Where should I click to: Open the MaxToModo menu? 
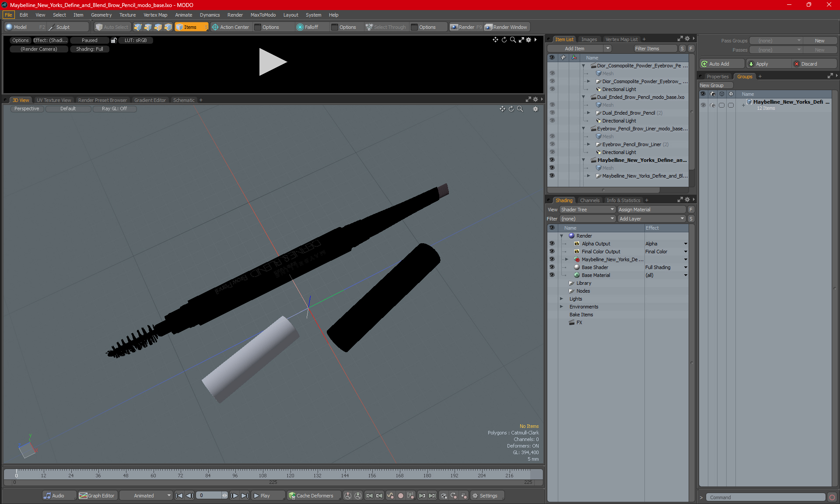pyautogui.click(x=263, y=15)
